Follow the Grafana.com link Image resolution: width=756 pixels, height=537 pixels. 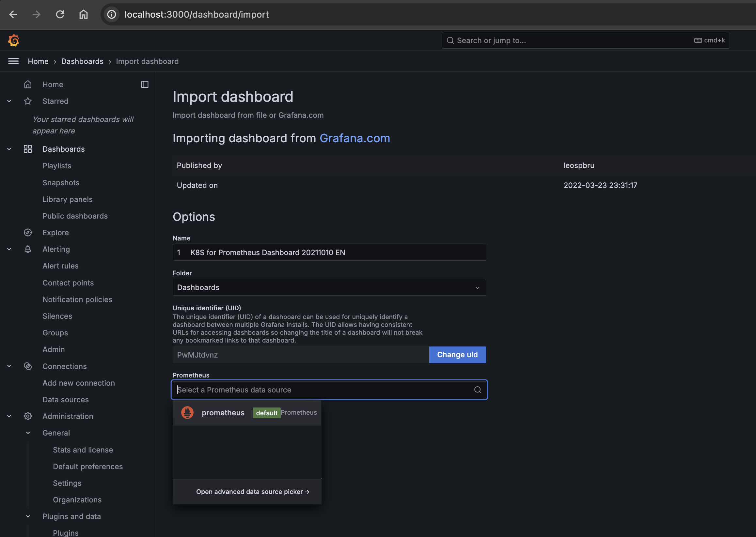(x=355, y=138)
